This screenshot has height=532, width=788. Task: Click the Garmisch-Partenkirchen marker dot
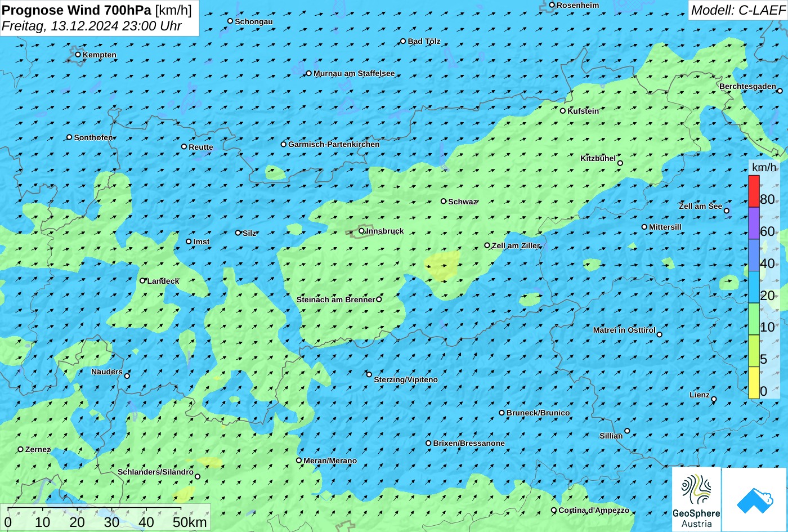(284, 144)
